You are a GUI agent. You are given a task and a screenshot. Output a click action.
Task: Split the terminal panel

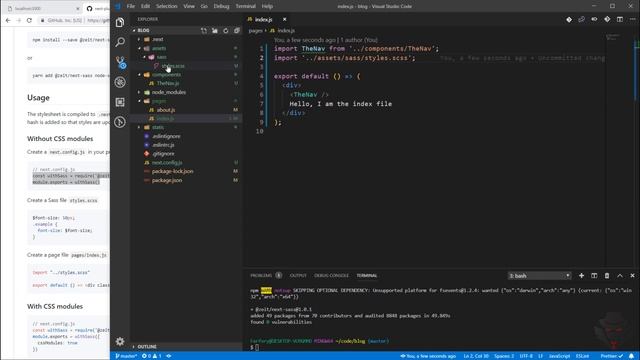(x=594, y=276)
